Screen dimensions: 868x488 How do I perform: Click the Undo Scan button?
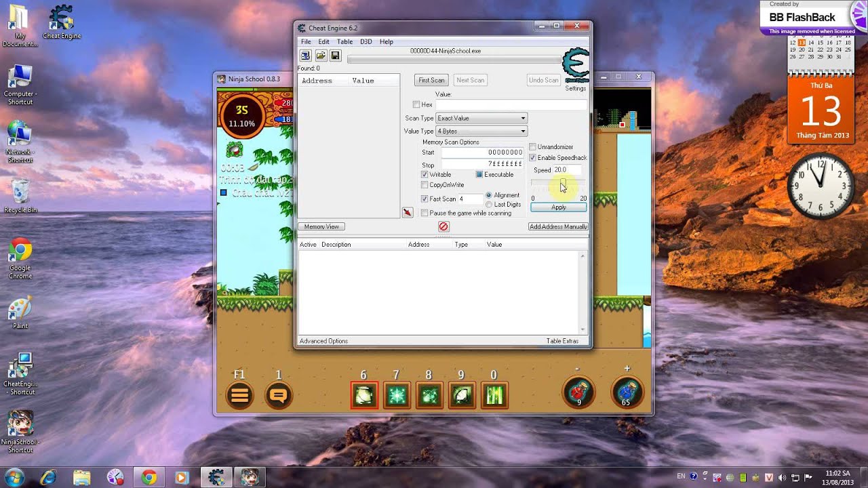point(543,80)
